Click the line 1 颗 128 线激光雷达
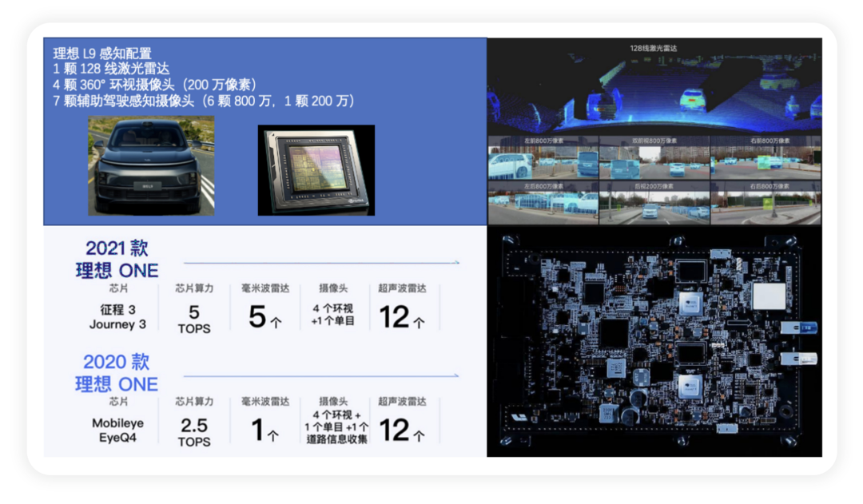Image resolution: width=863 pixels, height=504 pixels. tap(111, 69)
